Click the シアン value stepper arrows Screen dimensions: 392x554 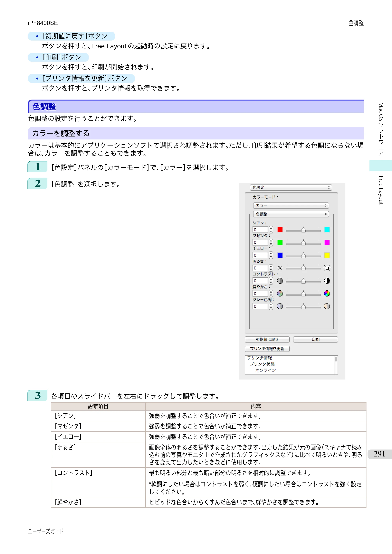(271, 230)
